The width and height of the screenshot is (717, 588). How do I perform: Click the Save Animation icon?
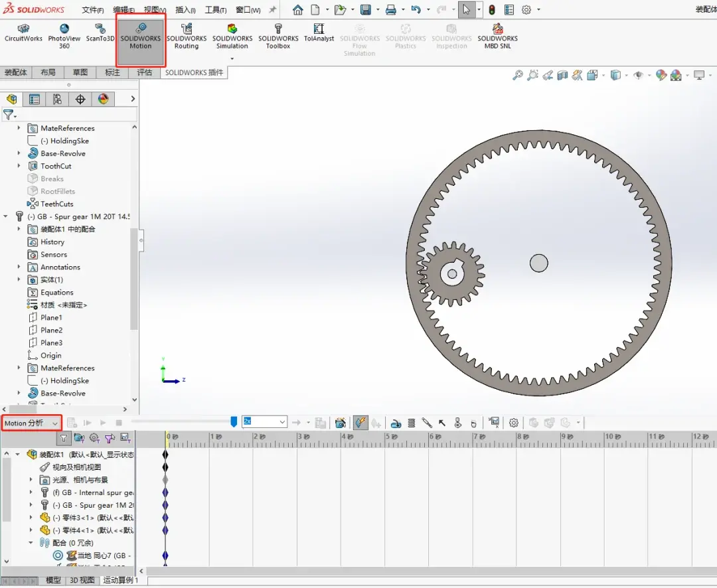point(321,423)
